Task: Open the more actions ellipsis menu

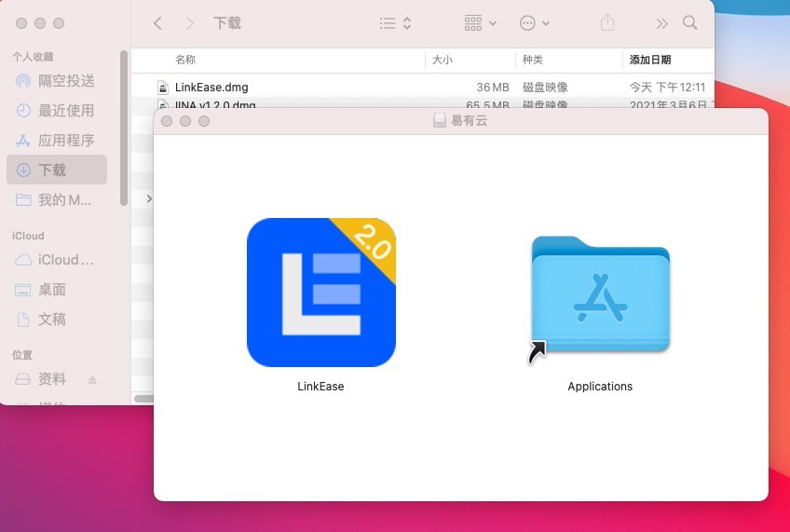Action: click(535, 22)
